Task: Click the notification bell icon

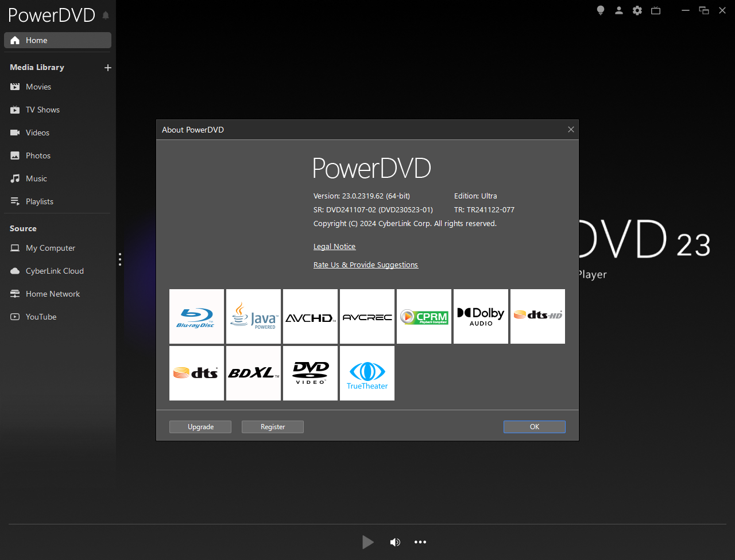Action: [x=106, y=15]
